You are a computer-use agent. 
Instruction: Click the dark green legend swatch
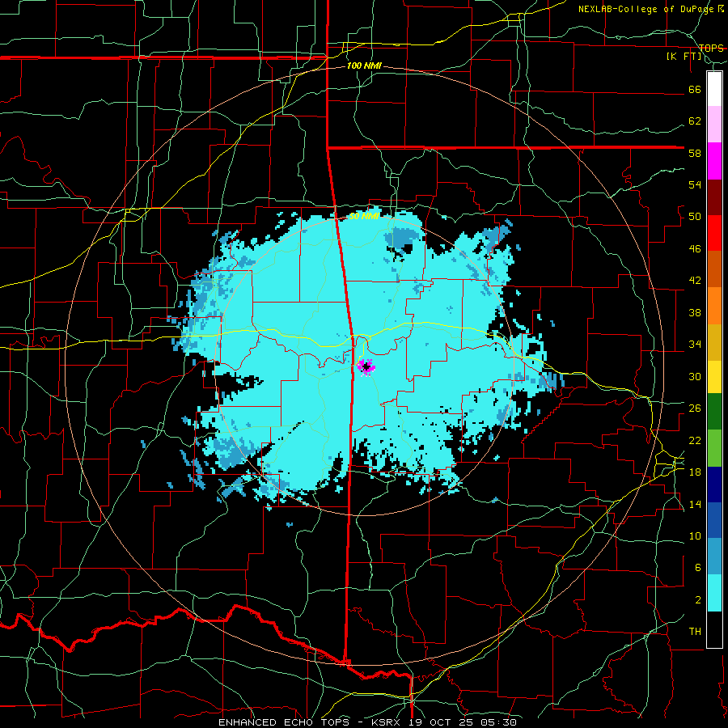714,412
